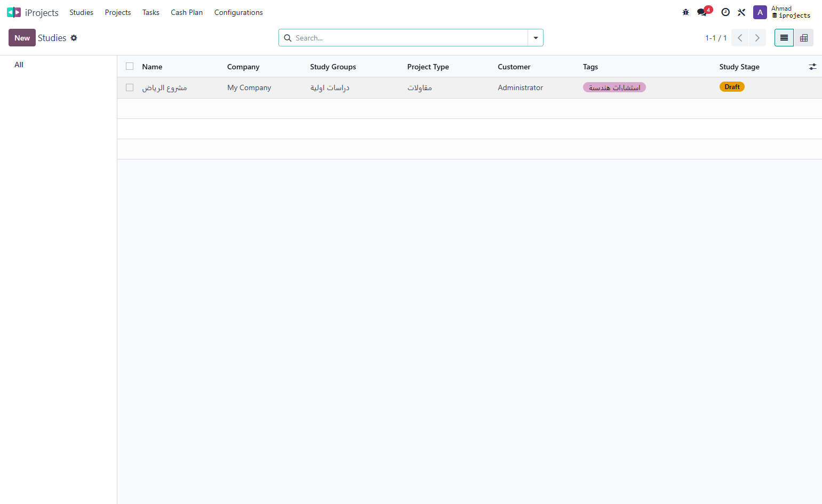The image size is (822, 504).
Task: Go to next page arrow
Action: 757,38
